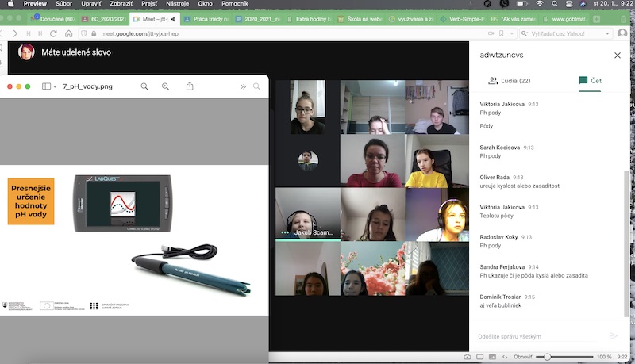Zoom in using Preview magnifier plus
635x364 pixels.
pos(165,86)
